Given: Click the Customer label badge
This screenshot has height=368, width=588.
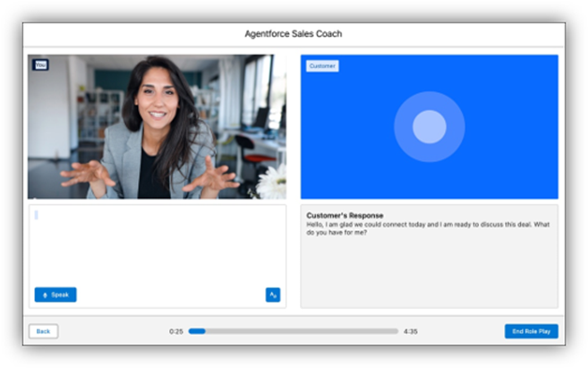Looking at the screenshot, I should (322, 66).
